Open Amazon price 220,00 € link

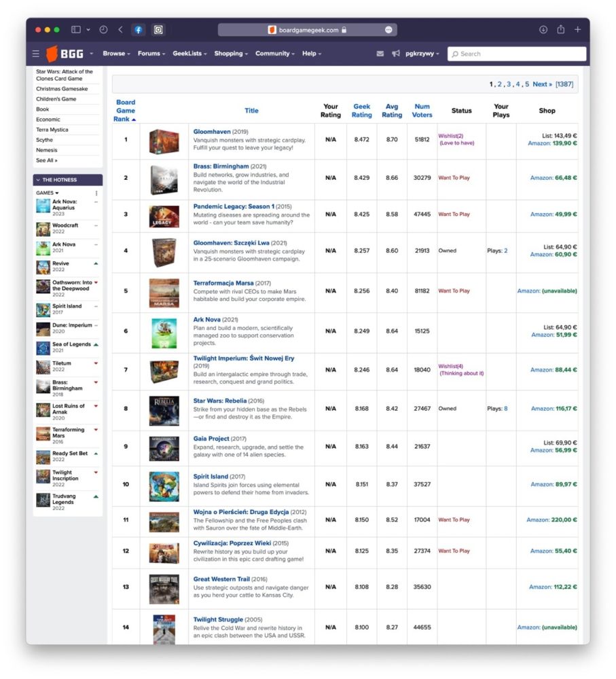(x=551, y=519)
